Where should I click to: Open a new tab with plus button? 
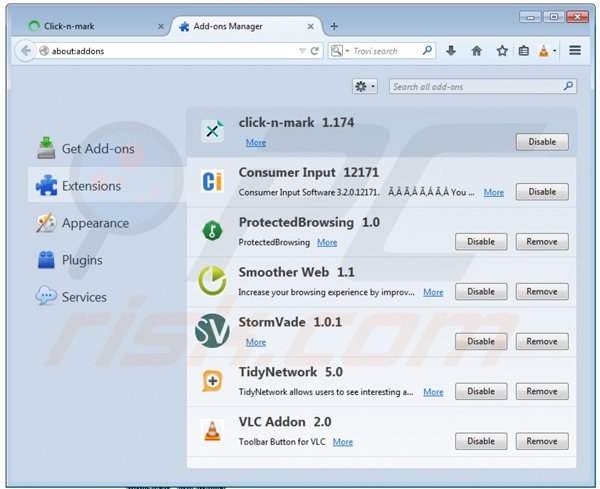334,26
